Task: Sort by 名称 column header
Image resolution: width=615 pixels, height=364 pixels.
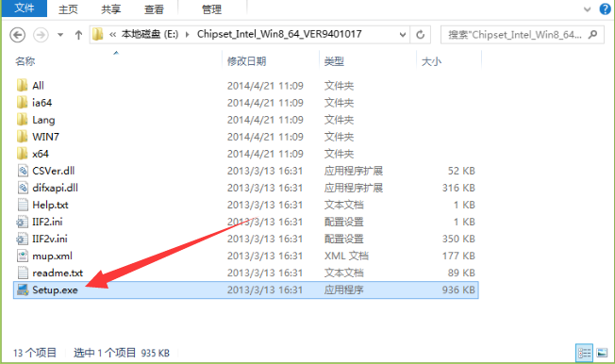Action: click(x=25, y=61)
